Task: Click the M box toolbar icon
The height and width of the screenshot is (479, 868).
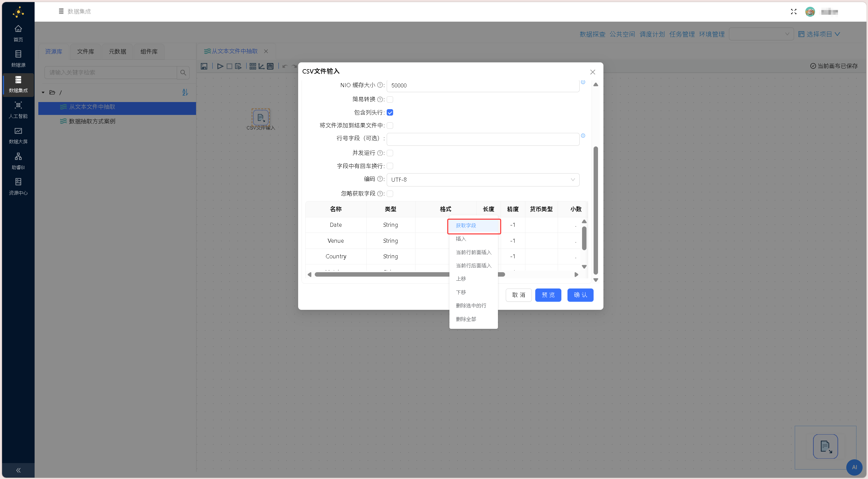Action: 270,66
